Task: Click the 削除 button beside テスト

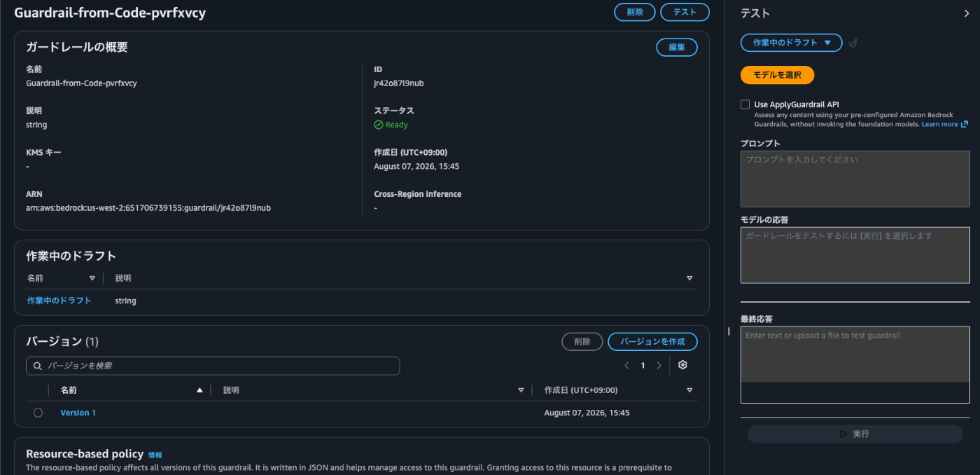Action: tap(635, 12)
